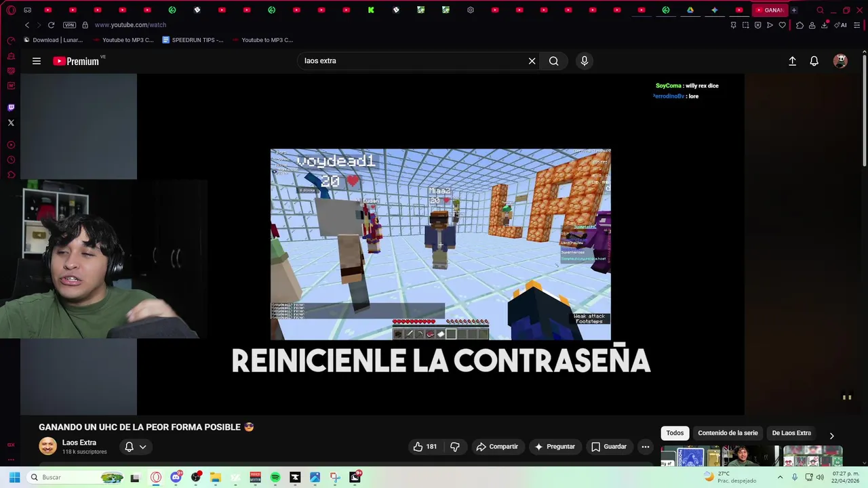Screen dimensions: 868x488
Task: Switch to the active 'GANAN' tab
Action: (x=769, y=10)
